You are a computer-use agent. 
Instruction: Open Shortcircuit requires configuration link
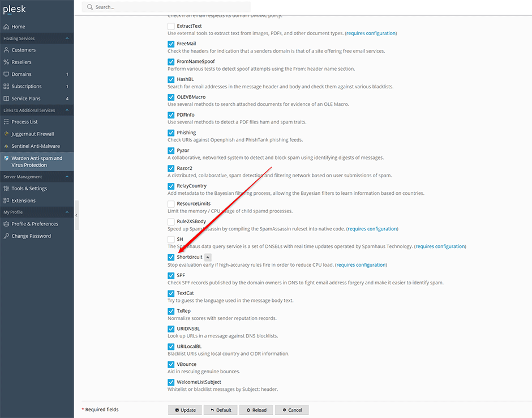point(361,265)
